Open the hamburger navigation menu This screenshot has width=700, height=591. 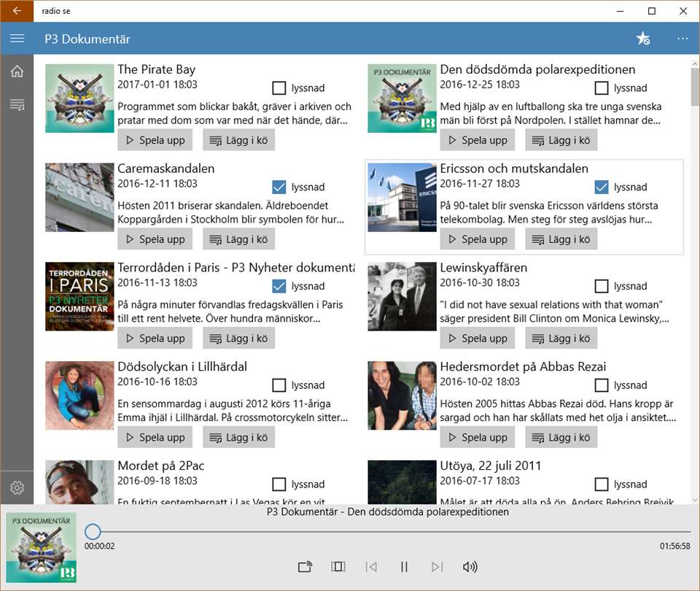point(17,39)
